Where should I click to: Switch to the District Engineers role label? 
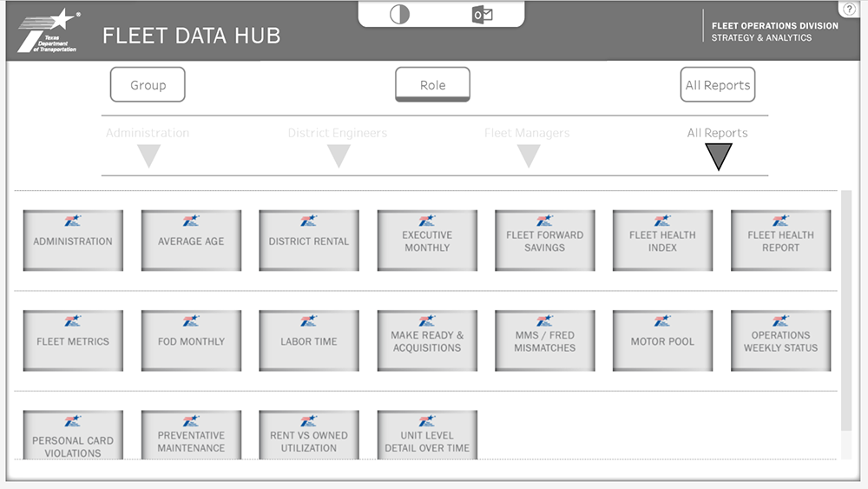(338, 133)
